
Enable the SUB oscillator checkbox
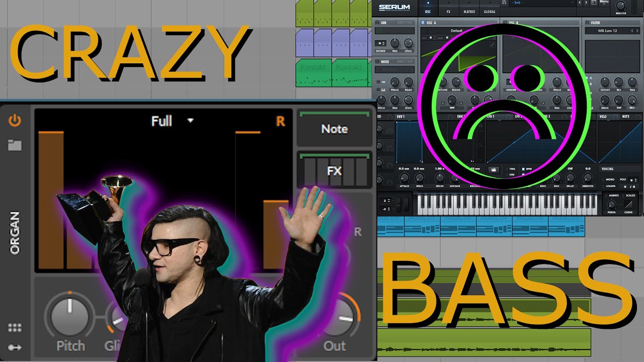(x=377, y=23)
